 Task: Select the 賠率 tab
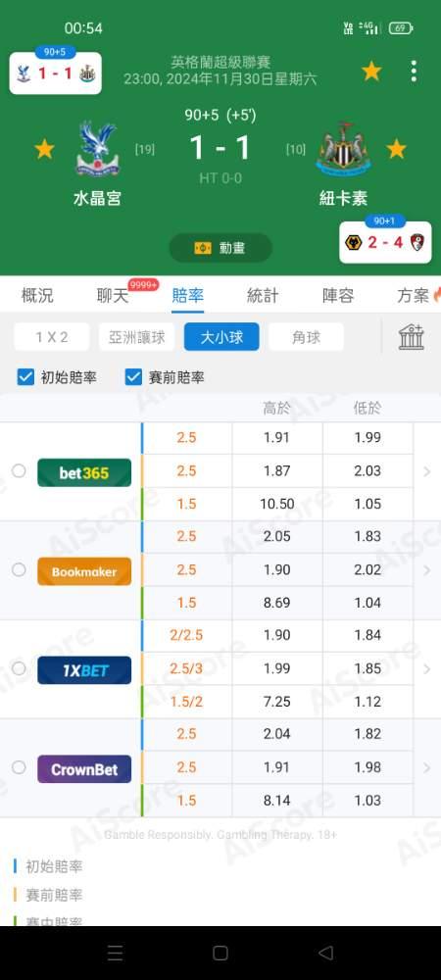tap(187, 296)
